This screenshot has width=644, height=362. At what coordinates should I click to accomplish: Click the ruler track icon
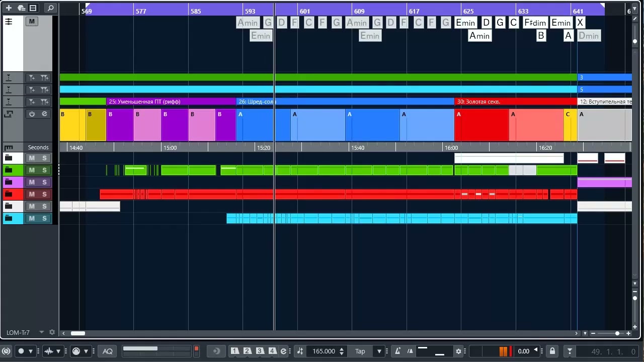click(x=8, y=147)
